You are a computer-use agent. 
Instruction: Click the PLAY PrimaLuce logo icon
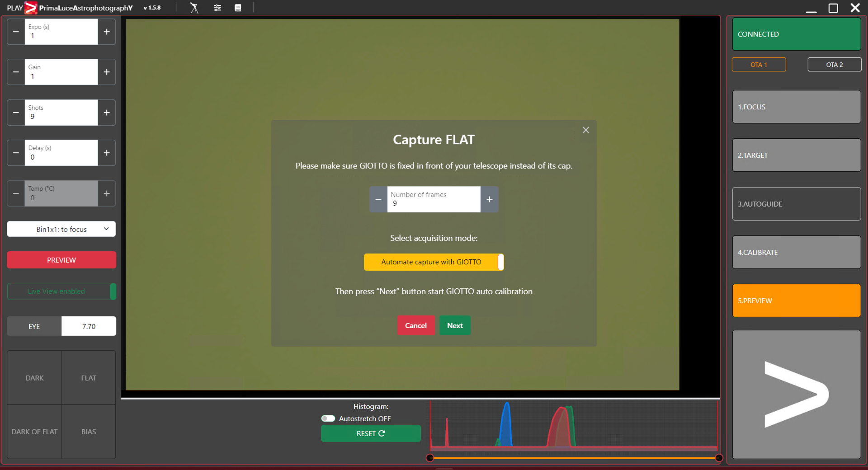tap(31, 8)
